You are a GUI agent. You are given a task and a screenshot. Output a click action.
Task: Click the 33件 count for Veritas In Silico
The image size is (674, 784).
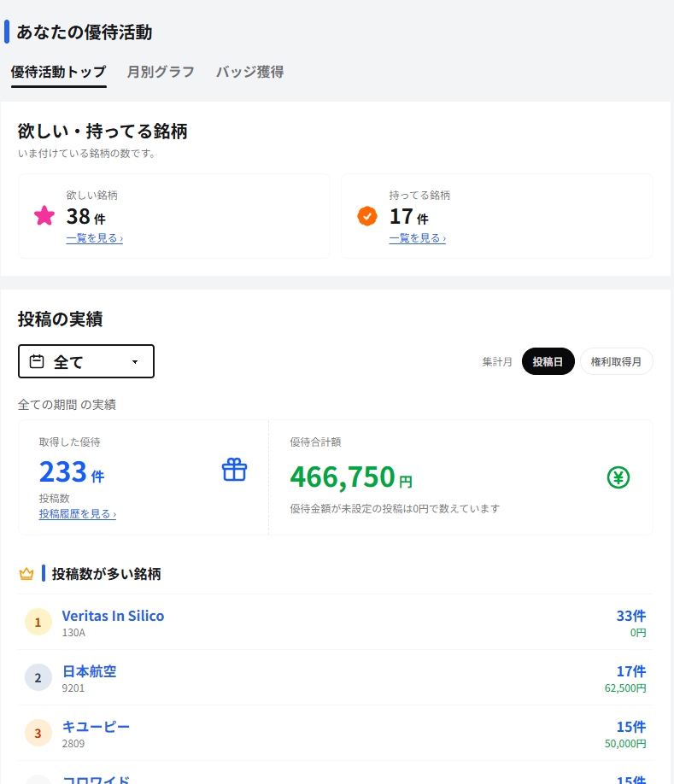point(631,616)
